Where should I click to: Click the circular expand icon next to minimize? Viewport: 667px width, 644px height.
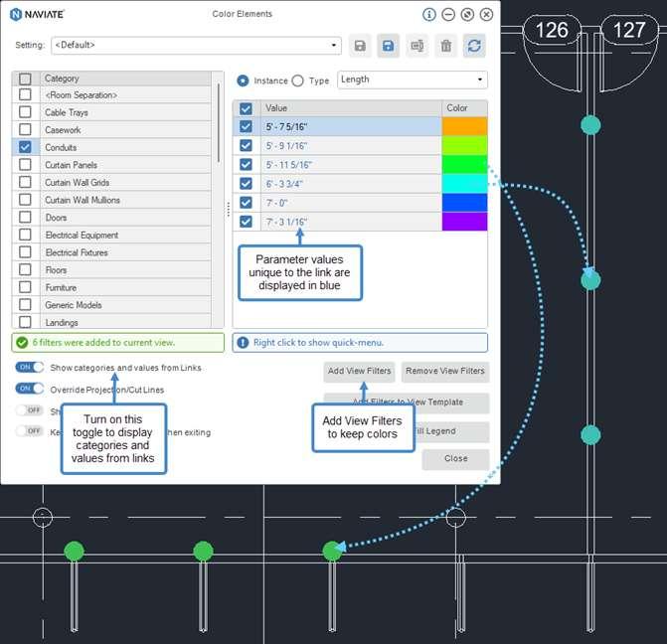pyautogui.click(x=467, y=15)
